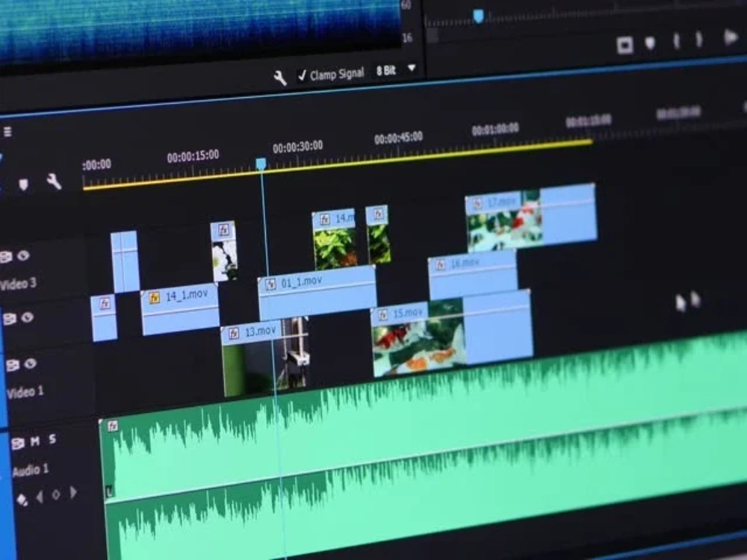Go to the previous keyframe on Audio 1
The width and height of the screenshot is (747, 560).
[x=40, y=497]
